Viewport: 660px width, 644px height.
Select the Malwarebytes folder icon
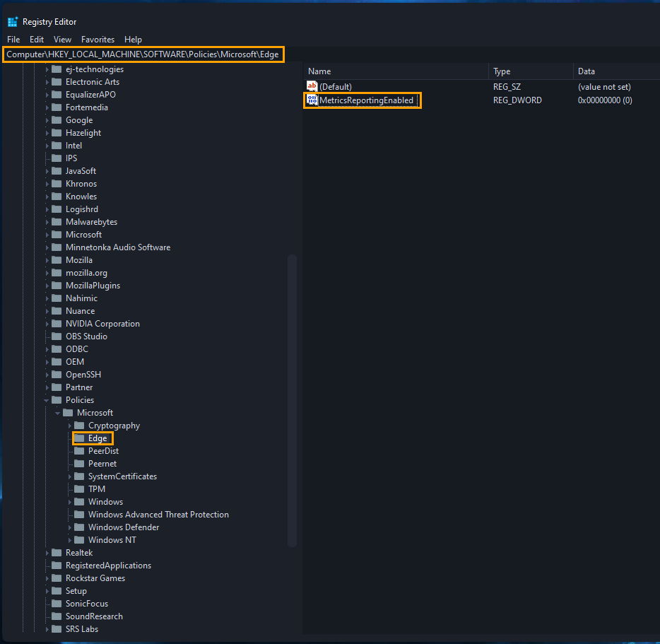[x=57, y=221]
